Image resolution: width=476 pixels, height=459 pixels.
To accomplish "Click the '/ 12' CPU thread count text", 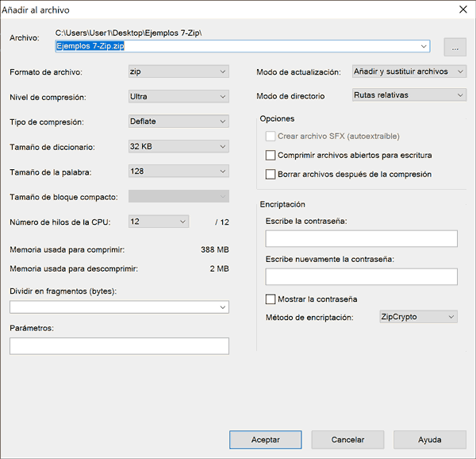I will coord(222,222).
